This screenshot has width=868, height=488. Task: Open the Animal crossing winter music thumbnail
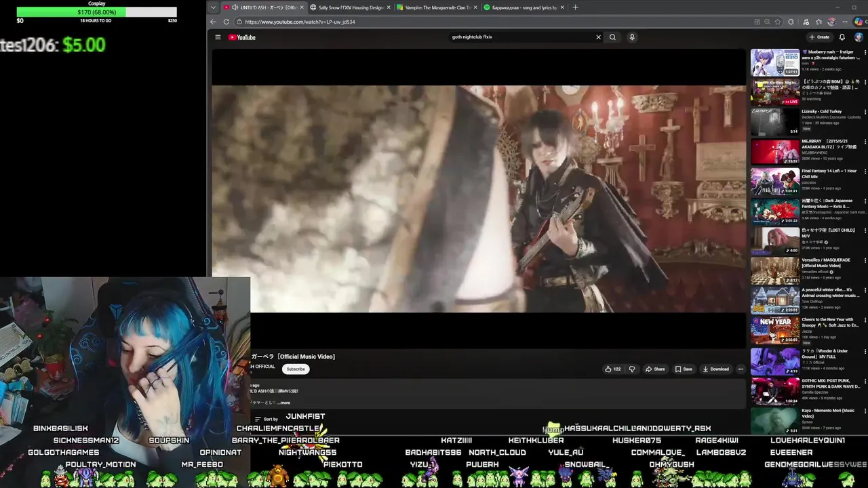(775, 300)
